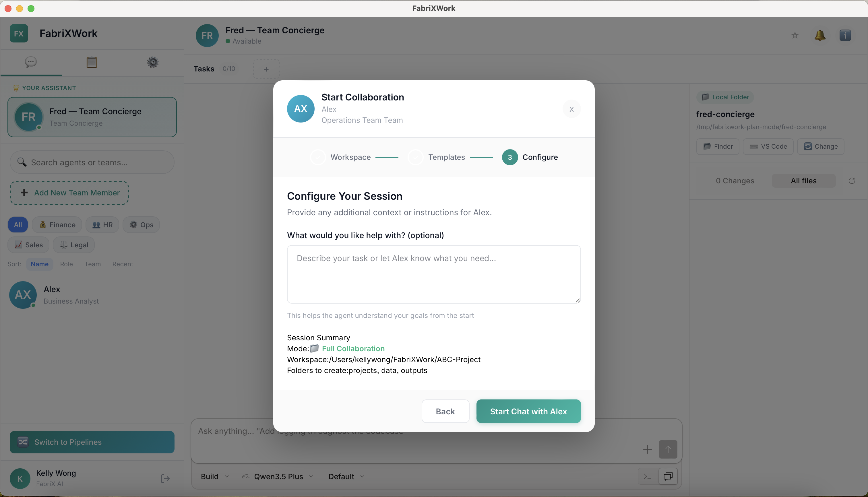The height and width of the screenshot is (497, 868).
Task: Toggle the Legal filter chip
Action: (x=73, y=245)
